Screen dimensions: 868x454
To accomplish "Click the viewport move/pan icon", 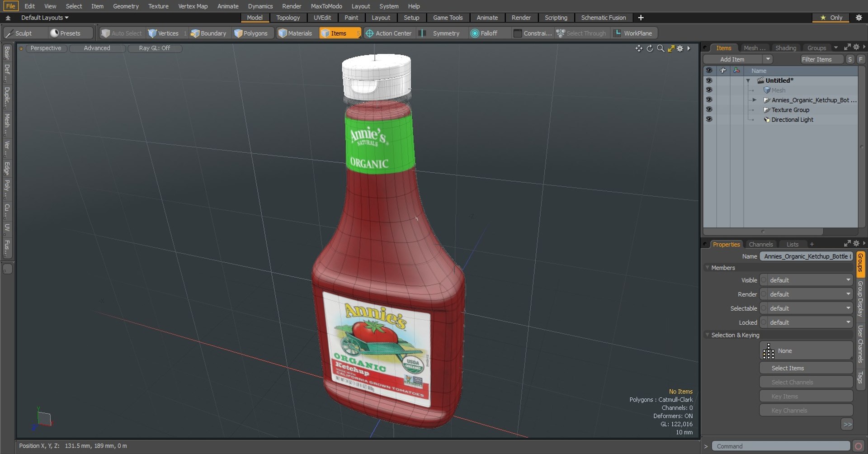I will (639, 48).
